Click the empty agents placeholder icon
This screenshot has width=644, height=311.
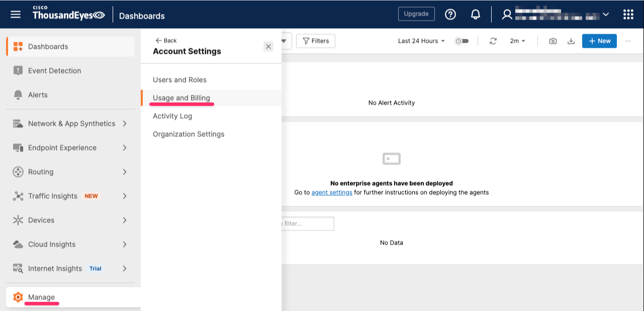coord(392,159)
